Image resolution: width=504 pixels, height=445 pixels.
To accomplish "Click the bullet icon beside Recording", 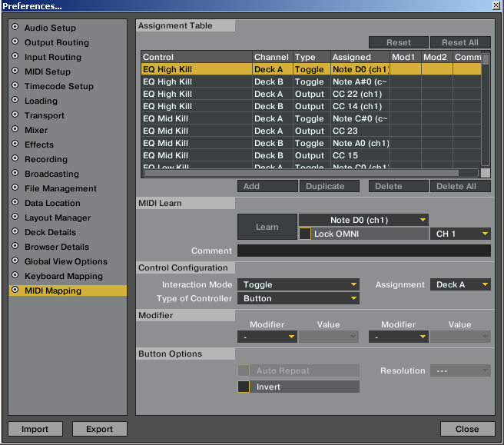I will [15, 158].
